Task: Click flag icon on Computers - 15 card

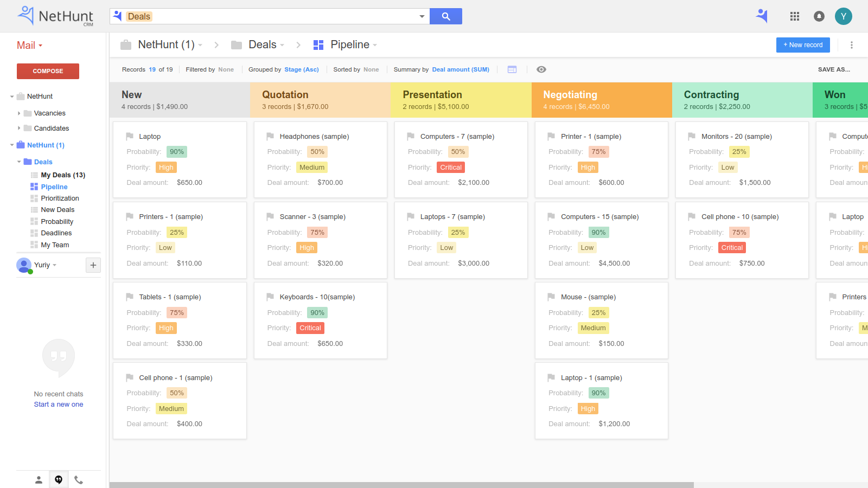Action: (x=551, y=216)
